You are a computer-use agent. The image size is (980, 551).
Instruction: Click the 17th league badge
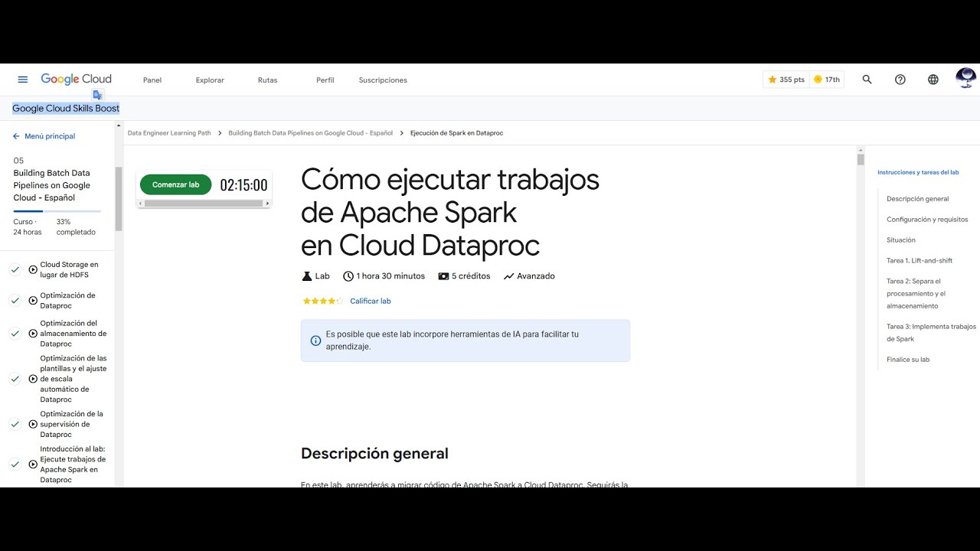827,80
